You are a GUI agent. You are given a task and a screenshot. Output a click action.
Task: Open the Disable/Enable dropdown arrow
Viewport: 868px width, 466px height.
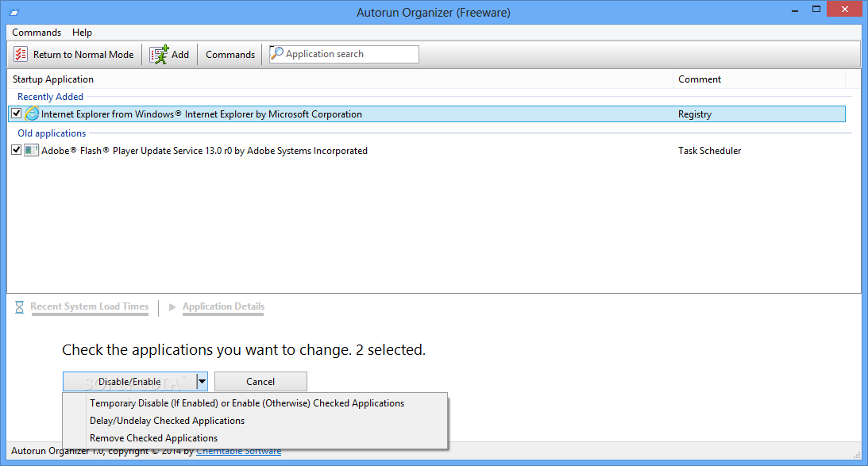click(x=202, y=381)
